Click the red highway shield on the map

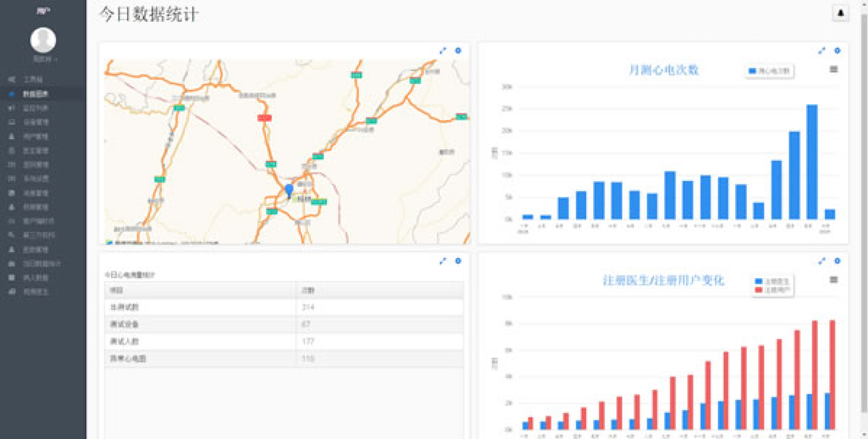[264, 118]
